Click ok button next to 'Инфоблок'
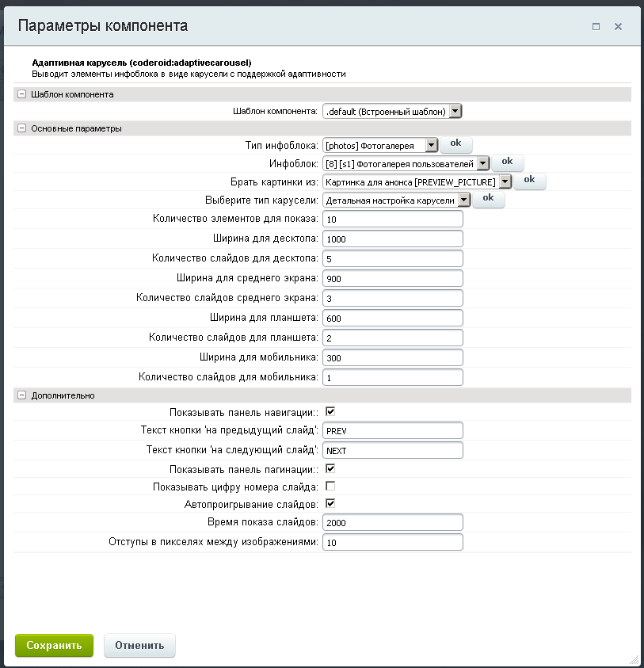The width and height of the screenshot is (644, 668). point(507,162)
